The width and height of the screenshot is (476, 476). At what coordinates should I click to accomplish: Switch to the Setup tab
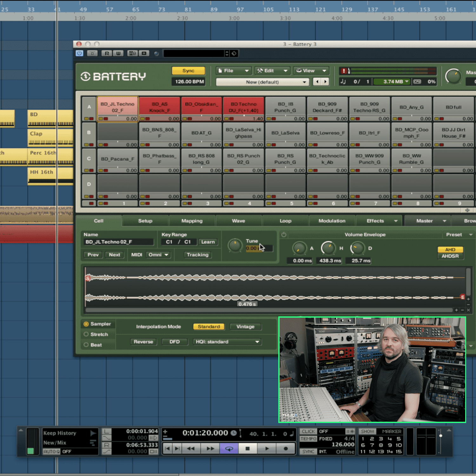(145, 221)
